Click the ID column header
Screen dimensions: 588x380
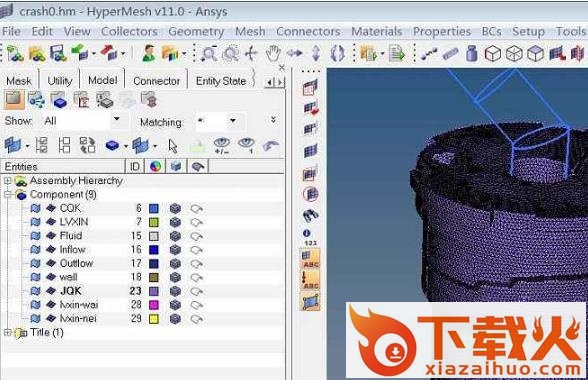135,167
